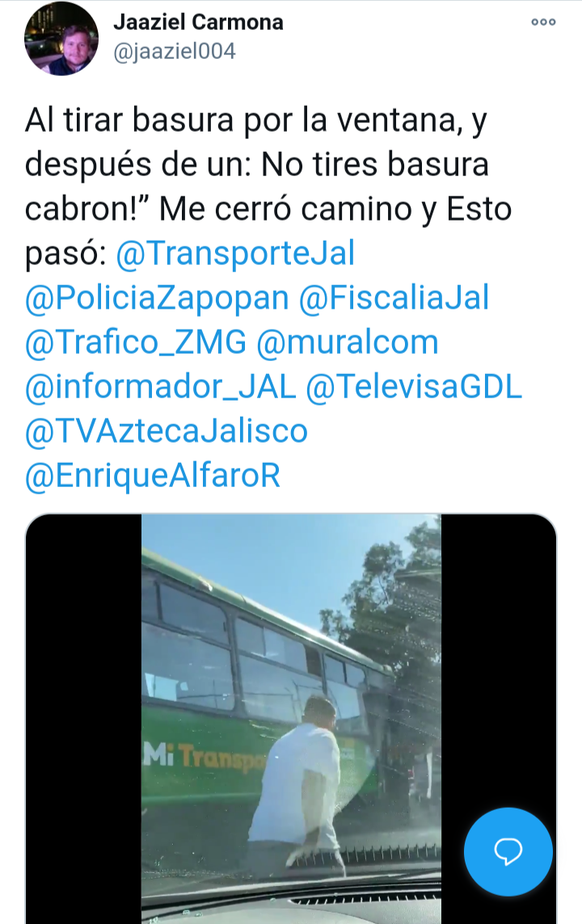Open the @EnriqueAlfaroR mention

(153, 475)
